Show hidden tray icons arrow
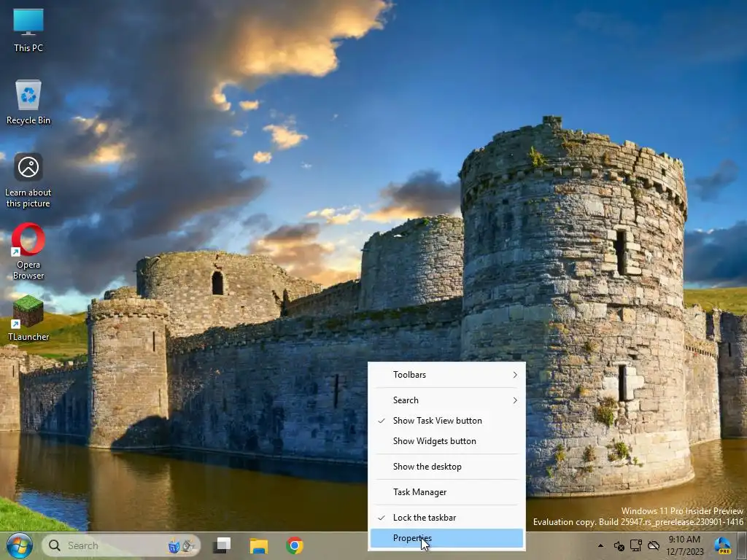Screen dimensions: 747x560 tap(600, 545)
